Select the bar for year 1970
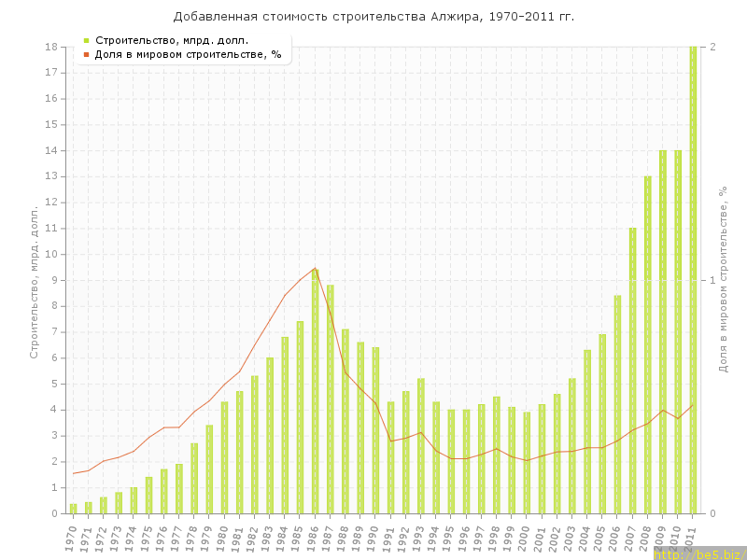Image resolution: width=747 pixels, height=560 pixels. (x=73, y=509)
